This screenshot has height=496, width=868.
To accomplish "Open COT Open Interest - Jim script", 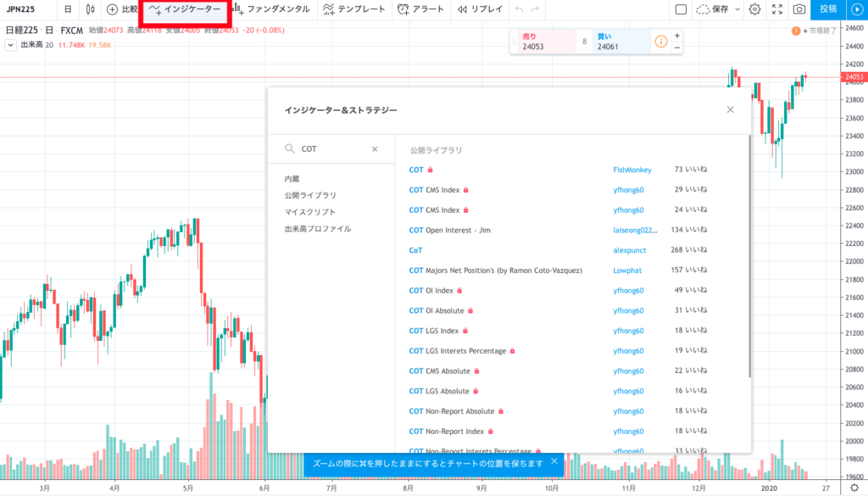I will tap(449, 230).
